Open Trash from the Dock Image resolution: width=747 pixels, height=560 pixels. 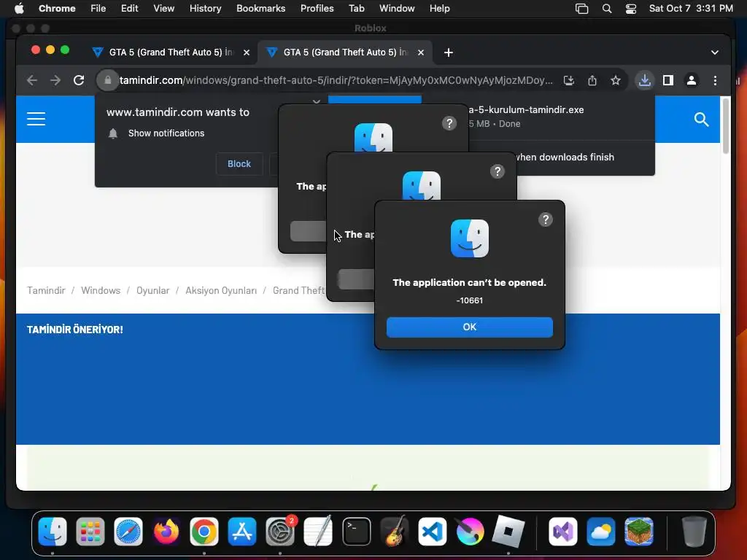point(694,532)
